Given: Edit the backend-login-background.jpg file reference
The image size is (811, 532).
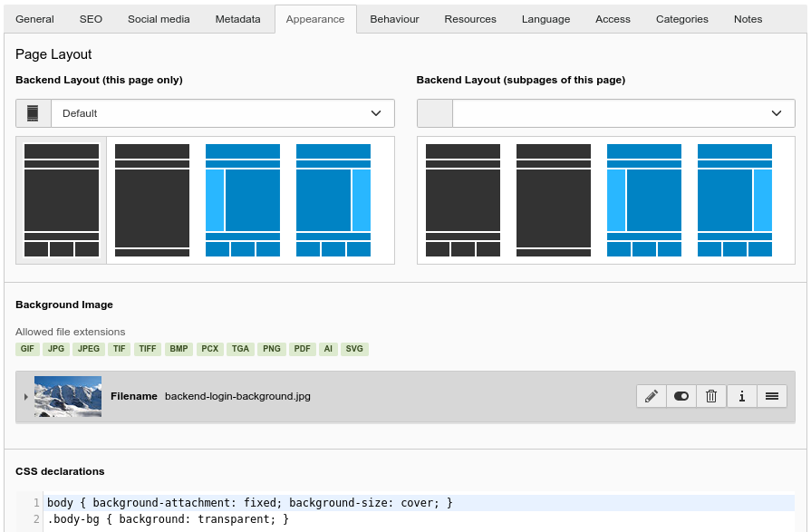Looking at the screenshot, I should point(651,396).
